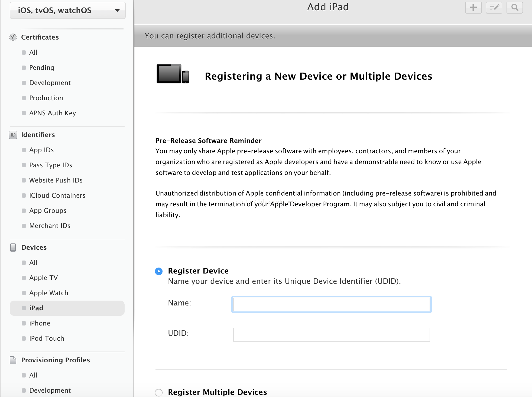
Task: Click the Identifiers section heading
Action: 38,135
